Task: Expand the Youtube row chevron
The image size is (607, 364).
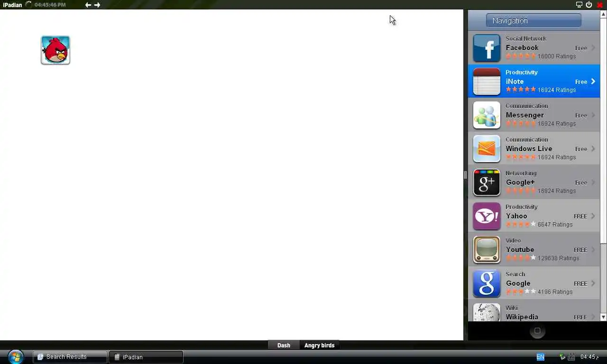Action: tap(593, 250)
